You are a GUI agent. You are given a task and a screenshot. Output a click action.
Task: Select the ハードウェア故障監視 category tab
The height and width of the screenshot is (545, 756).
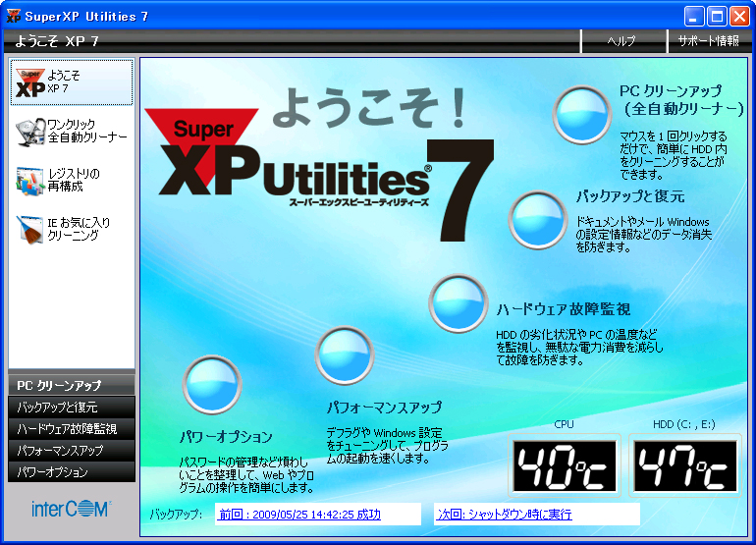72,429
